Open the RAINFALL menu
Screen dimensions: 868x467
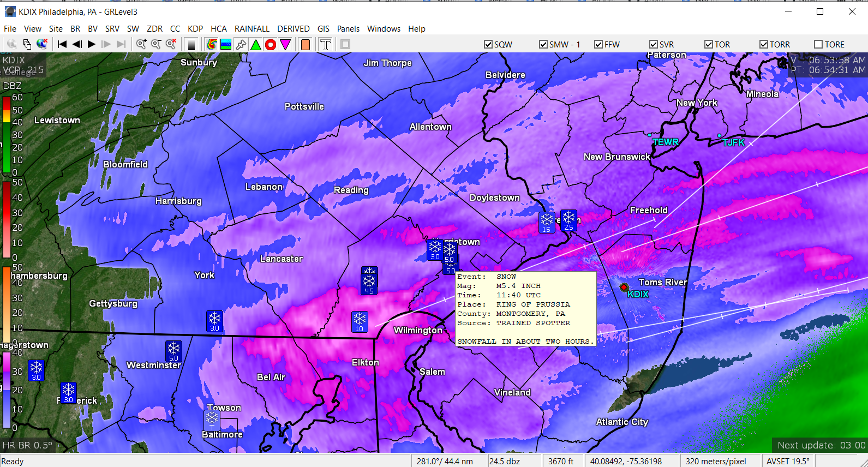coord(252,29)
